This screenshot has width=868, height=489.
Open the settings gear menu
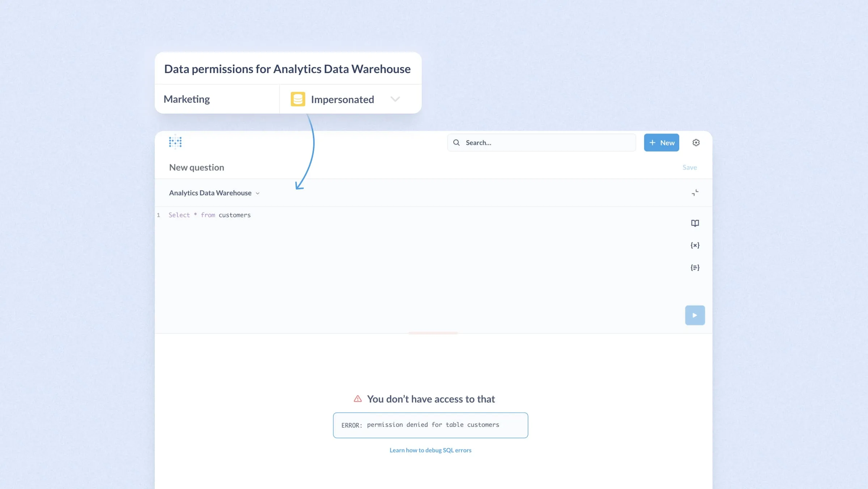pos(696,143)
